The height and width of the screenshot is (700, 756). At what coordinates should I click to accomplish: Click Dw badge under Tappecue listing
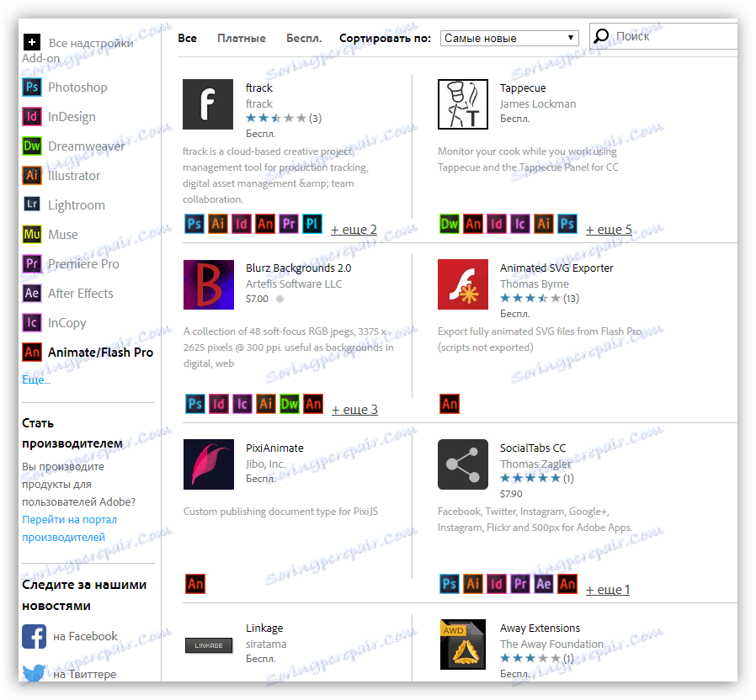pyautogui.click(x=450, y=224)
